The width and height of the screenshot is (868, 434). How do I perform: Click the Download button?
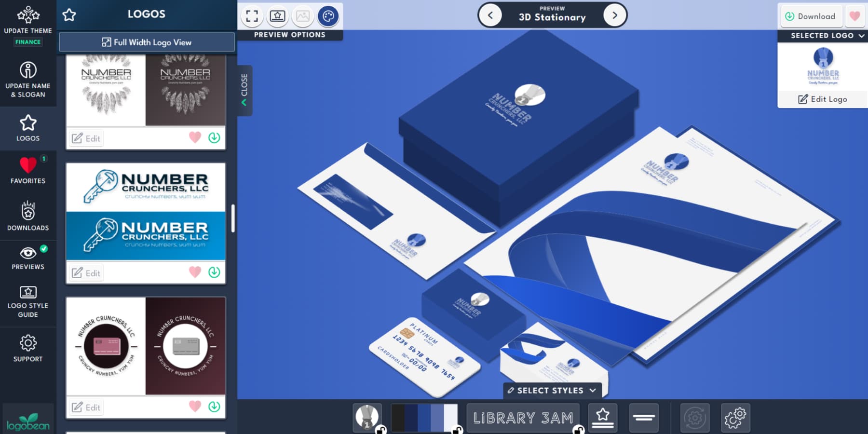[x=811, y=16]
